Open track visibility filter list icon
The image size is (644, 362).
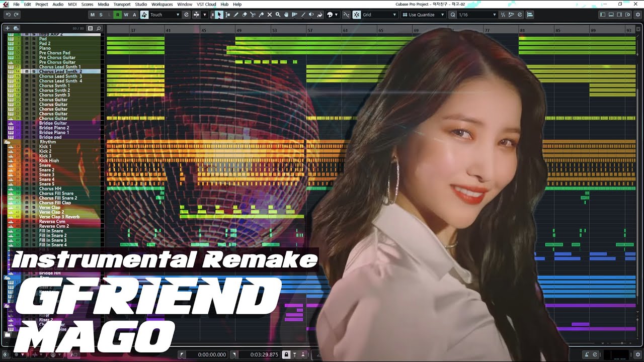coord(90,28)
